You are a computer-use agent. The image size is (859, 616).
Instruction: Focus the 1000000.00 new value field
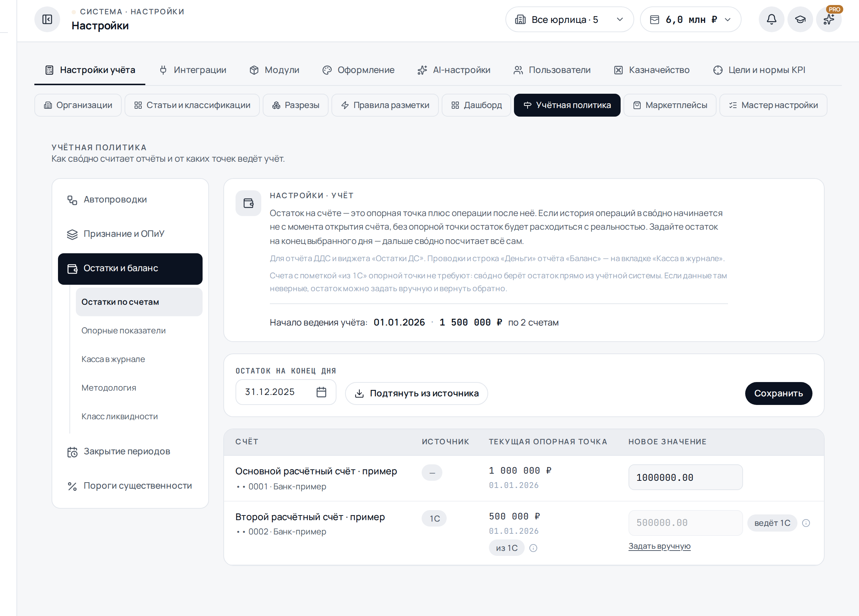[x=685, y=478]
